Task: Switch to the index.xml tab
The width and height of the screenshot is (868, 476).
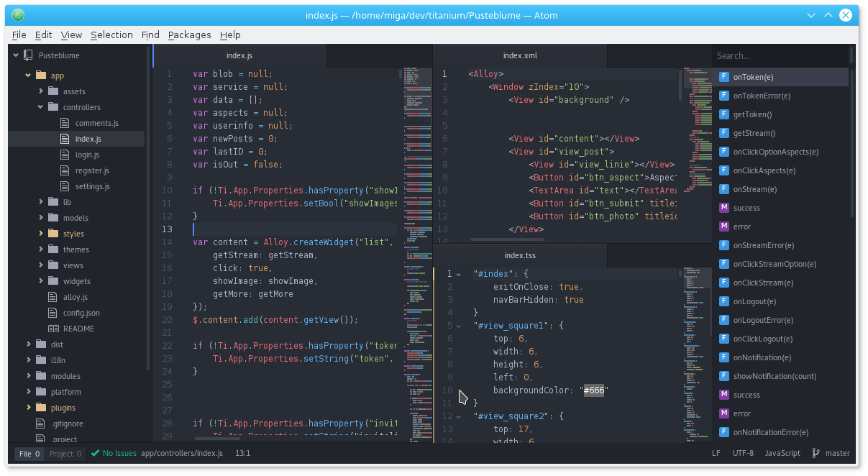Action: (520, 55)
